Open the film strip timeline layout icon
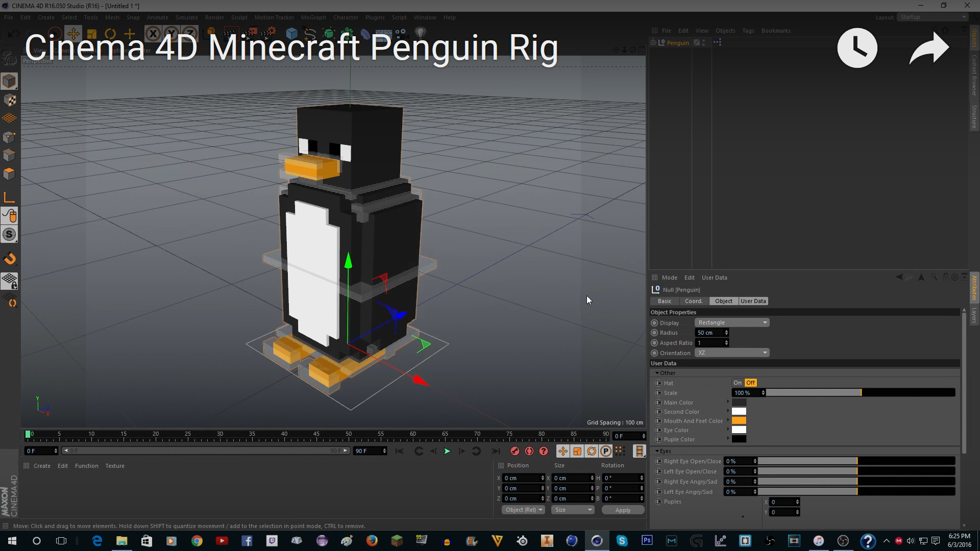The height and width of the screenshot is (551, 980). 639,451
